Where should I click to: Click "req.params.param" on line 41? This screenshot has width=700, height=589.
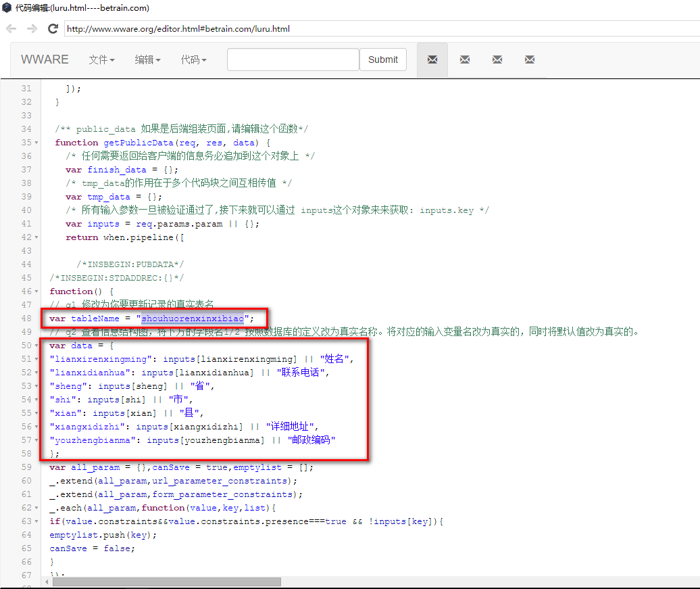click(x=179, y=224)
